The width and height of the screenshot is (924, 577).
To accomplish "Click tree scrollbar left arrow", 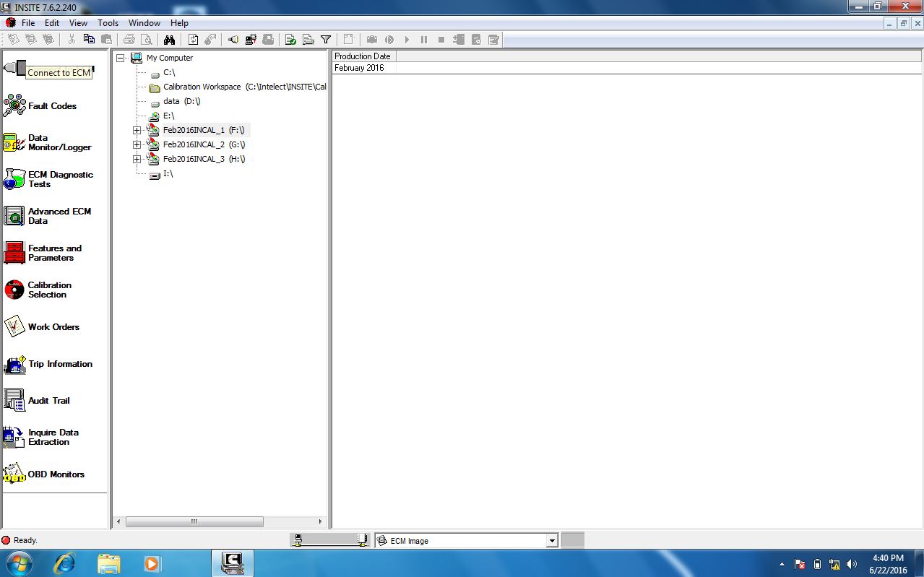I will (119, 521).
